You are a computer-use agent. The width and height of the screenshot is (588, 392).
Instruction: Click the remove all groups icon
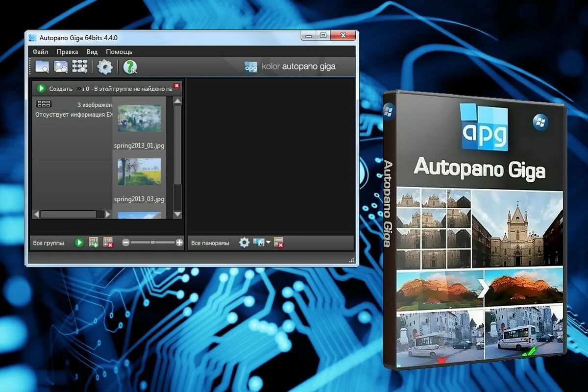(x=108, y=243)
